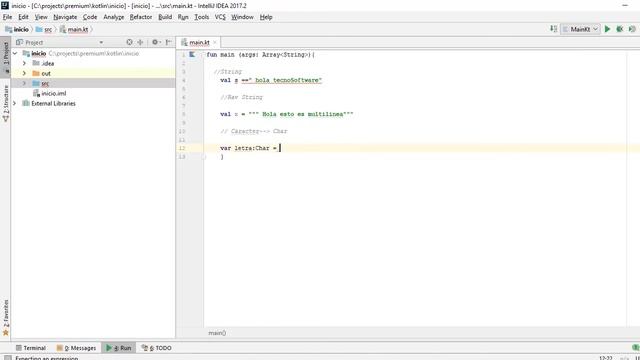Open the Terminal tool window
The height and width of the screenshot is (360, 640).
click(31, 348)
